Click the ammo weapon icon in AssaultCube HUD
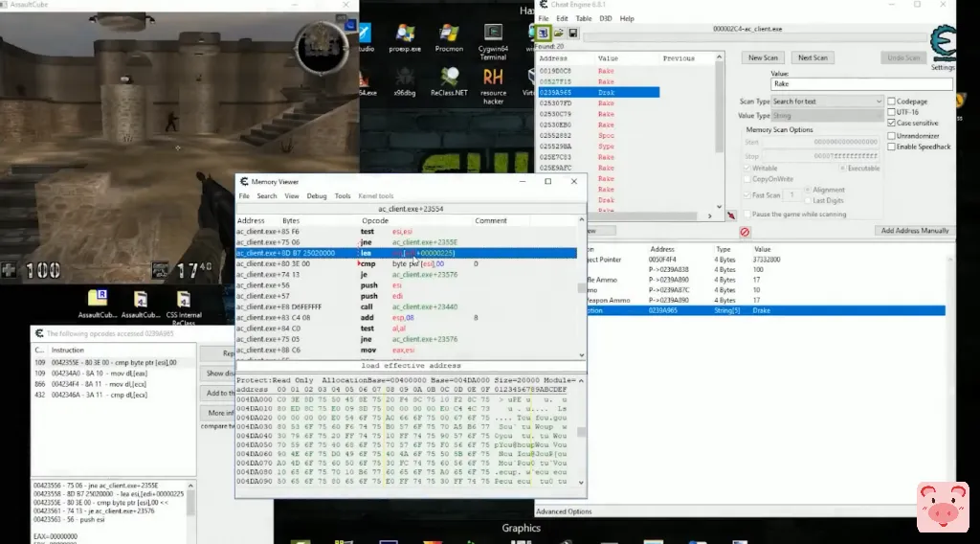This screenshot has width=980, height=544. [161, 270]
